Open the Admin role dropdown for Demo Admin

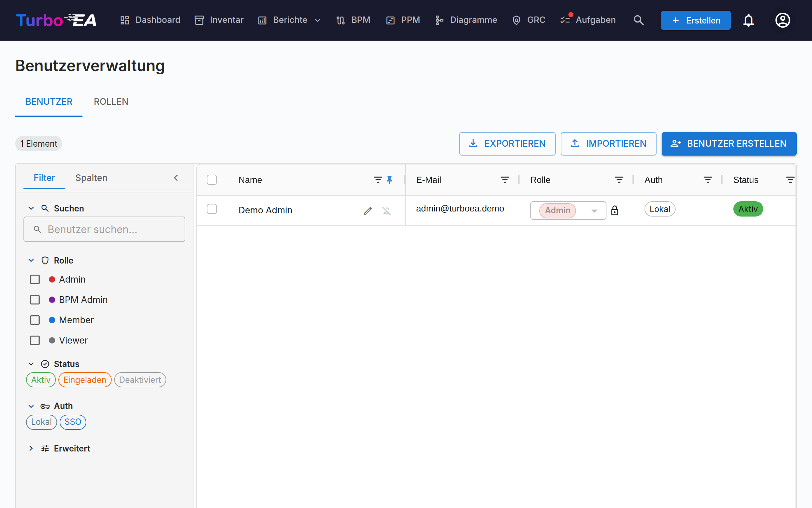click(568, 210)
